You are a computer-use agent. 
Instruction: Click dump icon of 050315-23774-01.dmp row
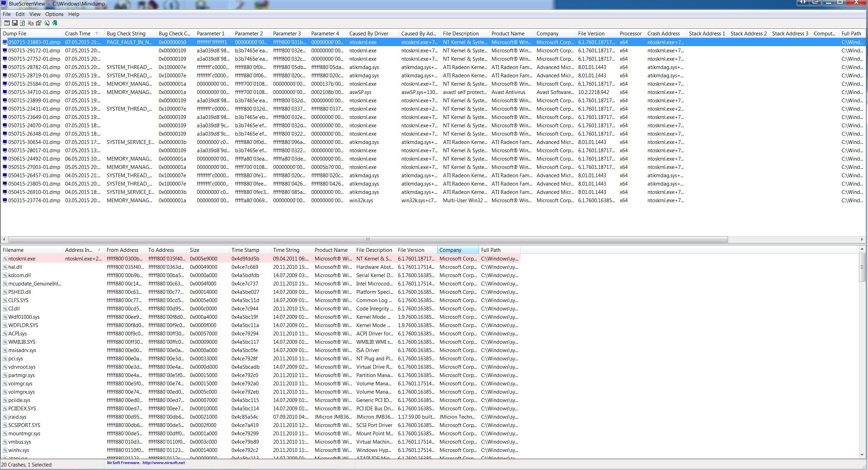(5, 200)
